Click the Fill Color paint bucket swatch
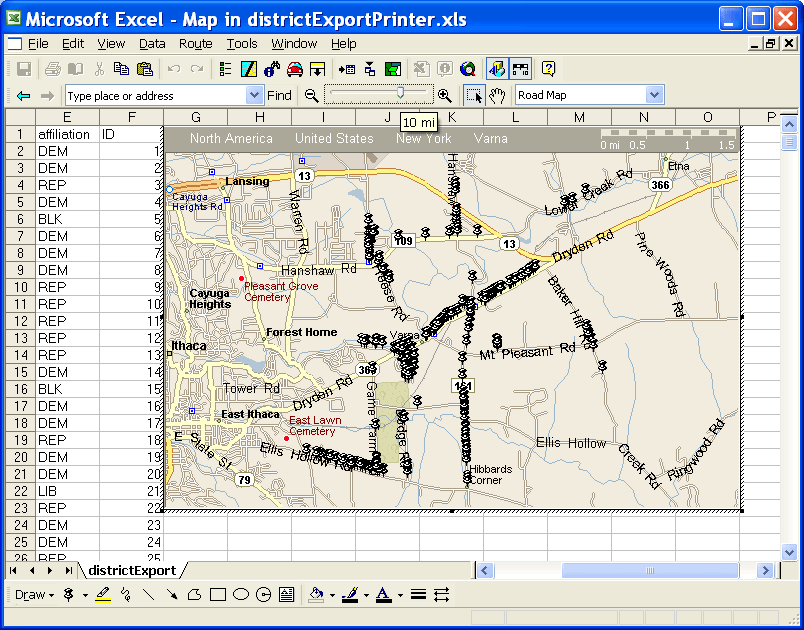This screenshot has height=630, width=804. (x=317, y=595)
